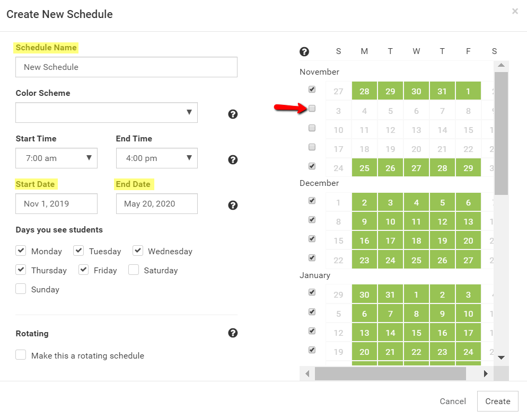Click the Start Date field

[56, 203]
